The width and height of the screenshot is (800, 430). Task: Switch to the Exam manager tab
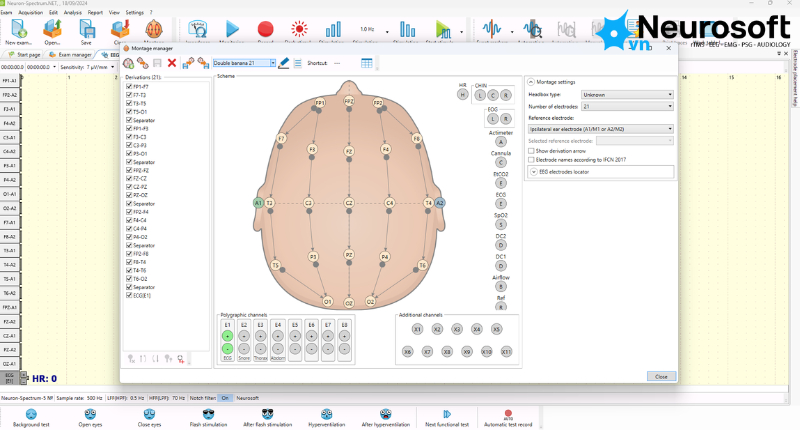(71, 55)
